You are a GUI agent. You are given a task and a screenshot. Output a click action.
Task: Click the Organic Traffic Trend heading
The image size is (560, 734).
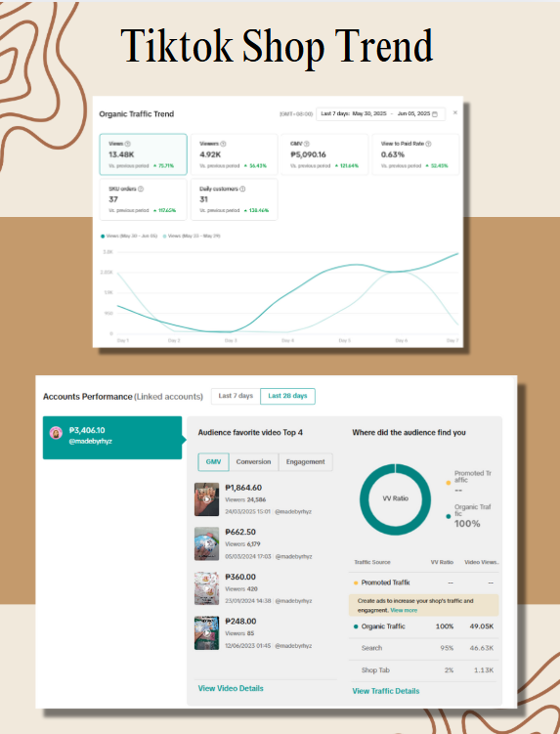coord(136,113)
